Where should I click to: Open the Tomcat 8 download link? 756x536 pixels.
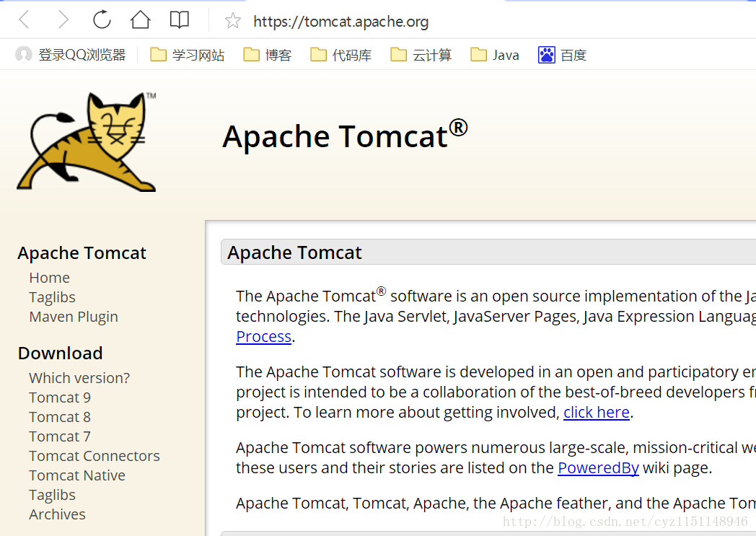60,417
